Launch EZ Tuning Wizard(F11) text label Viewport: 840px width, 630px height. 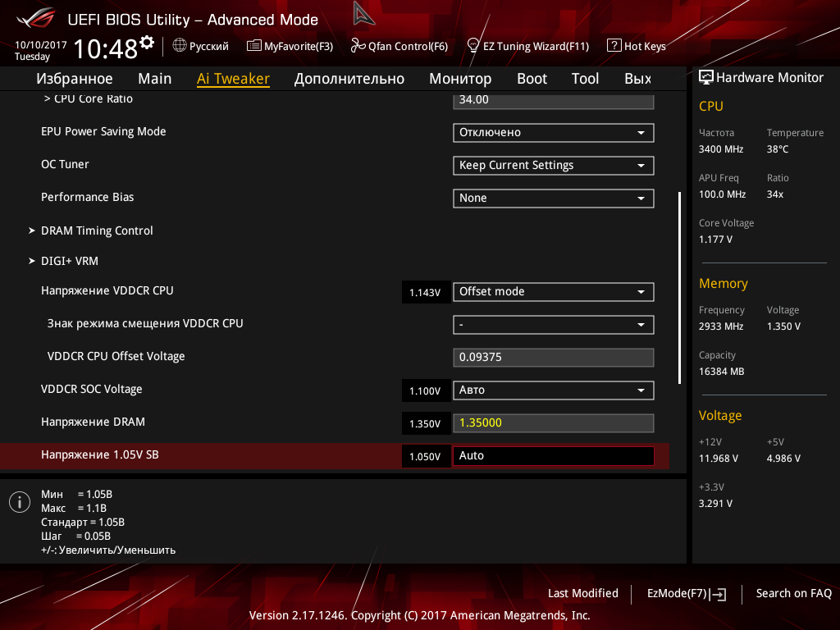[x=536, y=47]
